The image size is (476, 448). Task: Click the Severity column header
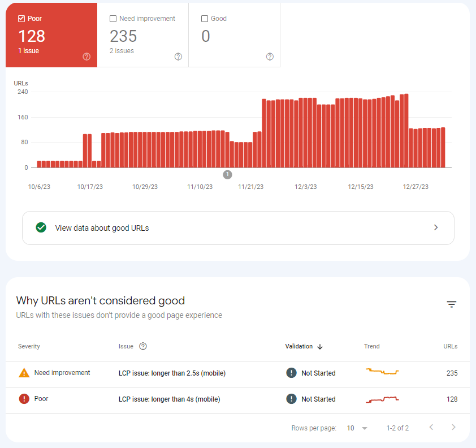29,346
